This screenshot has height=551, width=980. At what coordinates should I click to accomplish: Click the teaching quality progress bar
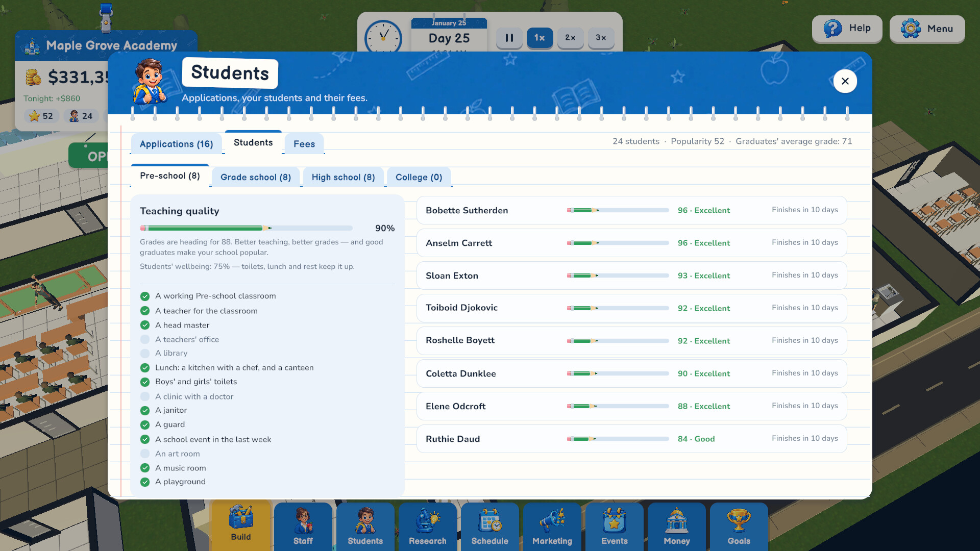pyautogui.click(x=246, y=228)
